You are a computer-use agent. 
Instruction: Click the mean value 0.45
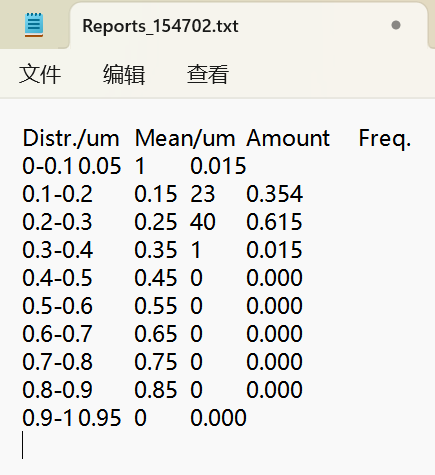[156, 278]
